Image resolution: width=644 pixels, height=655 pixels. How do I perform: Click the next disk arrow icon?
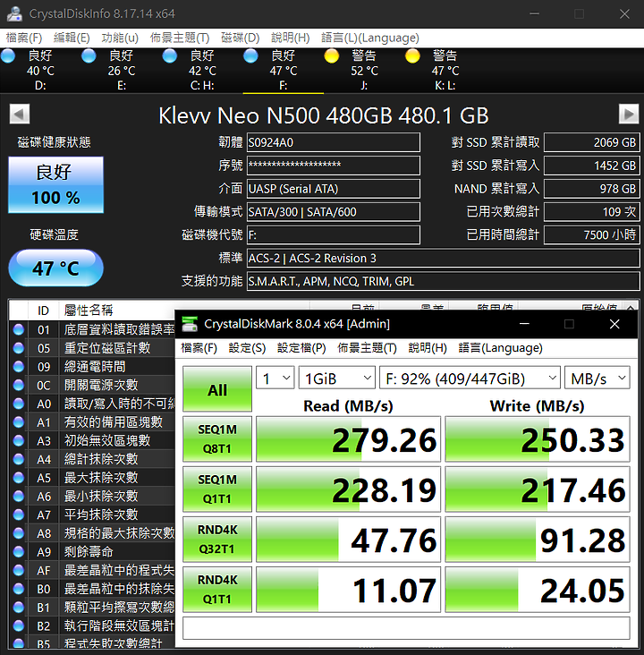[629, 114]
